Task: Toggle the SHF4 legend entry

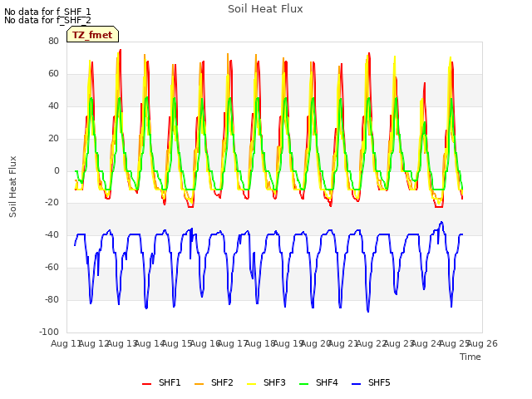Action: tap(318, 382)
